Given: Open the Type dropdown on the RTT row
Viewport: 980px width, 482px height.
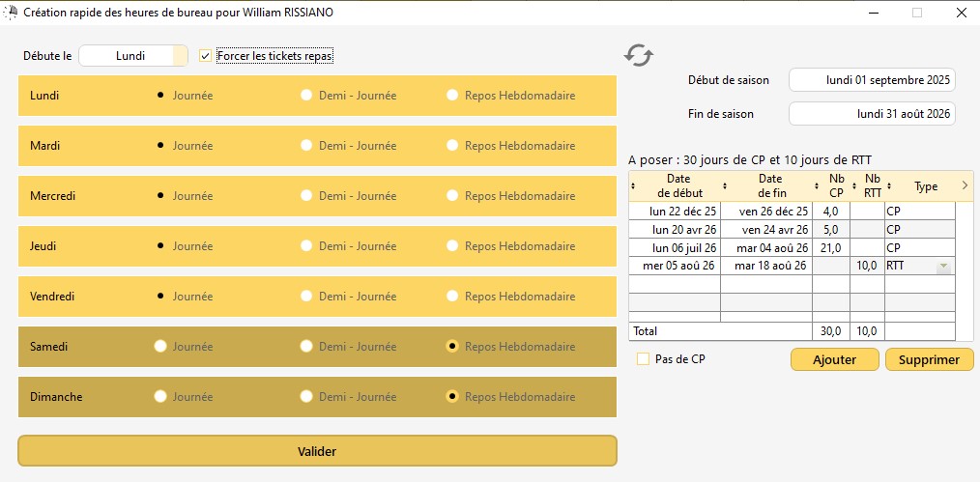Looking at the screenshot, I should pyautogui.click(x=943, y=266).
